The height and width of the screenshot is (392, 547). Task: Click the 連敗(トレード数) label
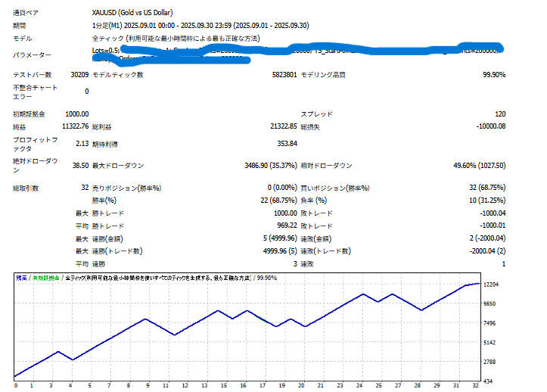[326, 251]
